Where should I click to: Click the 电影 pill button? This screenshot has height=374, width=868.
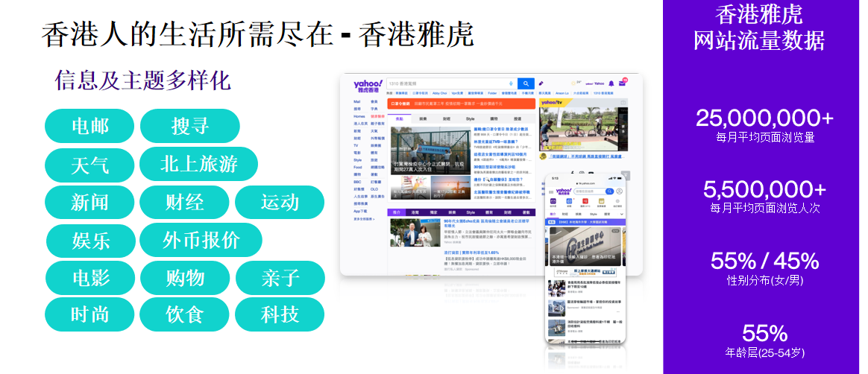pyautogui.click(x=91, y=279)
